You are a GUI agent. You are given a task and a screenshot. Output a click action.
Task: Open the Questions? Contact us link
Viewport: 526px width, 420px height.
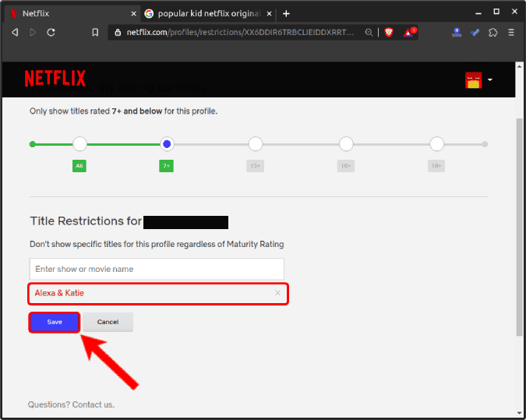coord(71,404)
